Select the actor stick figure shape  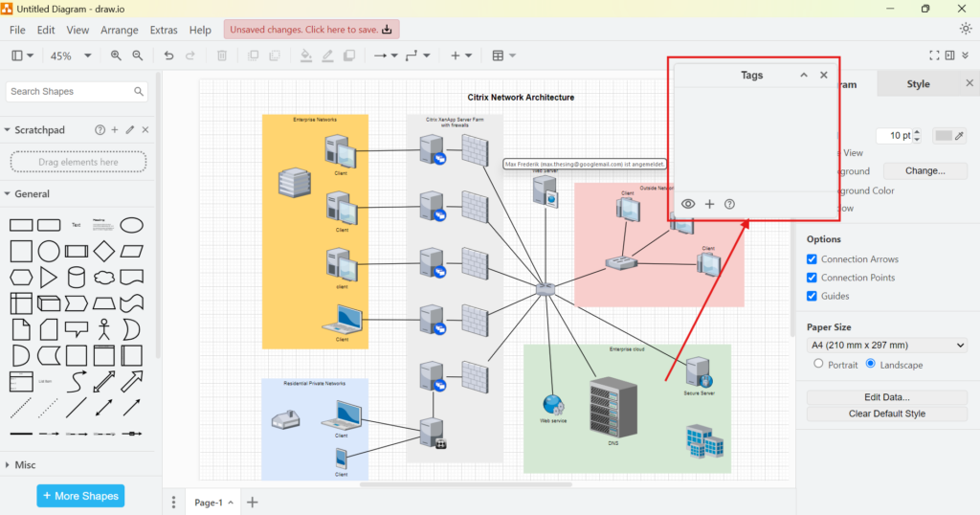coord(103,329)
